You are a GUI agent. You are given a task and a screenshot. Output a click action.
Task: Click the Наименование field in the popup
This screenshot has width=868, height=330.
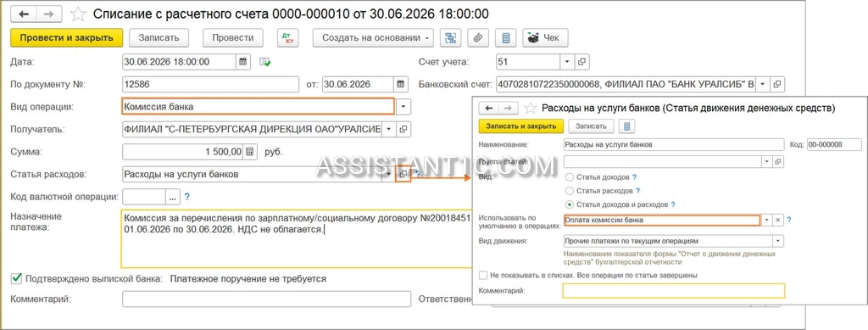click(x=674, y=144)
